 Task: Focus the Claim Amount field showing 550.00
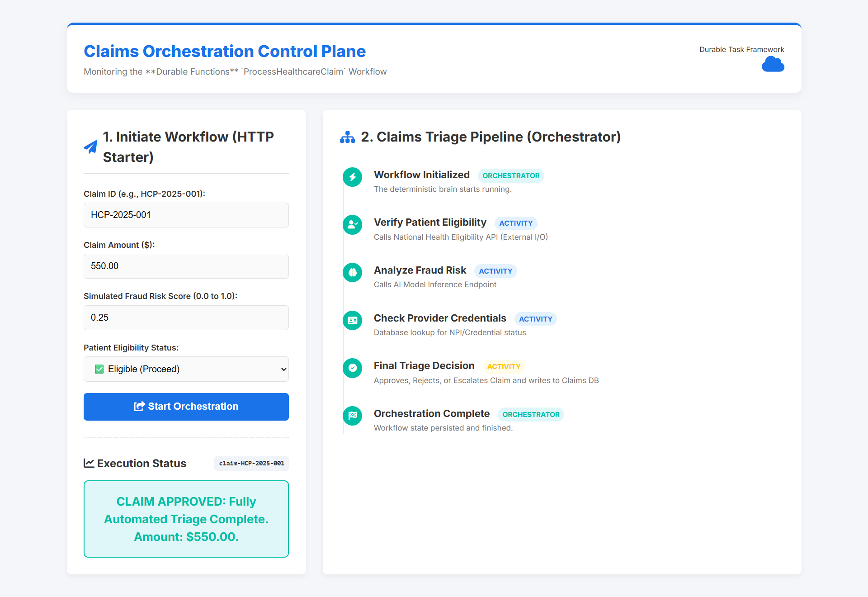pyautogui.click(x=186, y=266)
